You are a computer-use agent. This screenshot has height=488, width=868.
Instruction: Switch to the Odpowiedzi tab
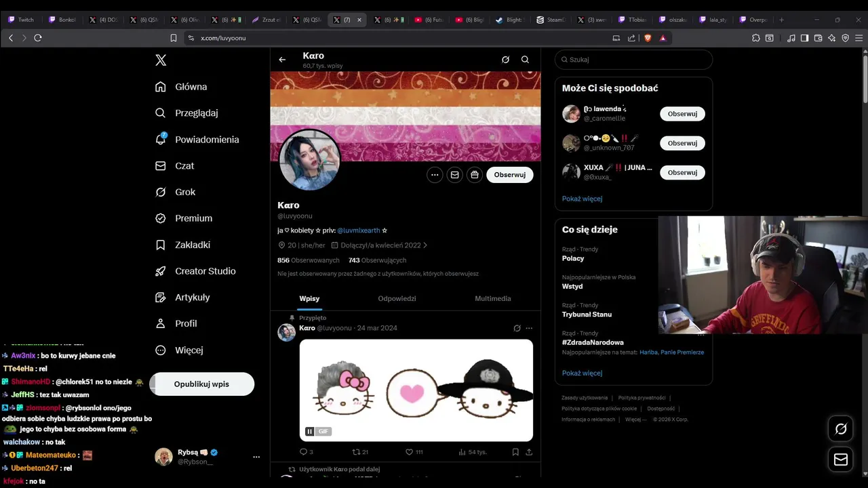(397, 298)
